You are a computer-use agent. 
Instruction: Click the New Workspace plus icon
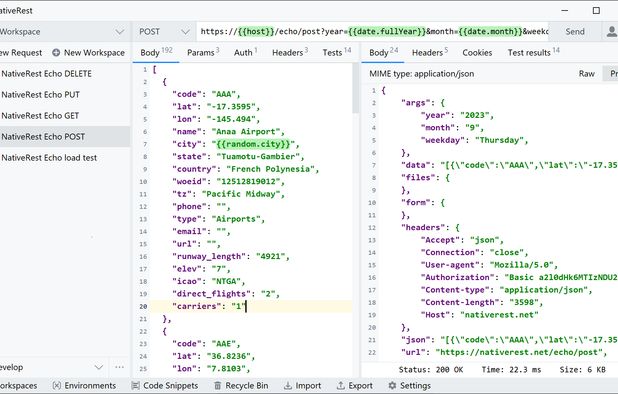[56, 52]
